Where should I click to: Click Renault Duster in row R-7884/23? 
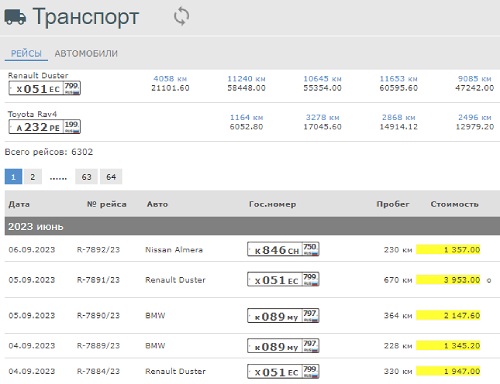(175, 371)
